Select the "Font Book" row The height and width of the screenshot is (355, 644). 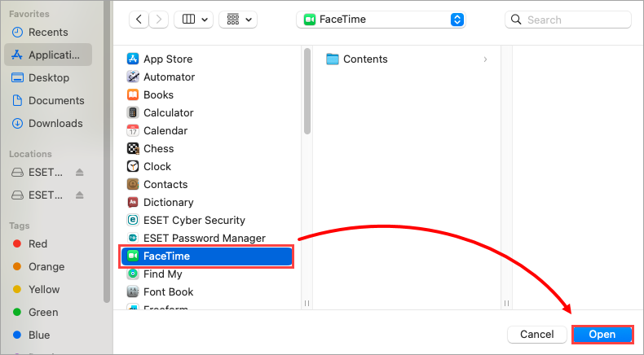(206, 291)
